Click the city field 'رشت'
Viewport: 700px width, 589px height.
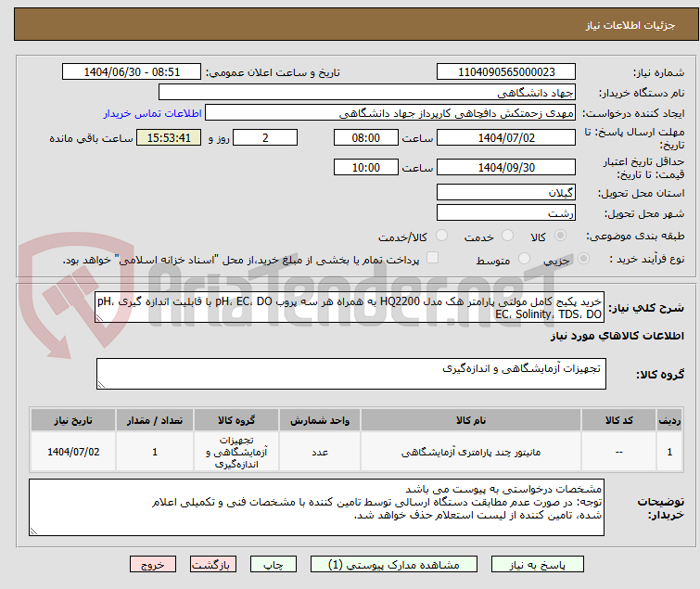pos(506,212)
